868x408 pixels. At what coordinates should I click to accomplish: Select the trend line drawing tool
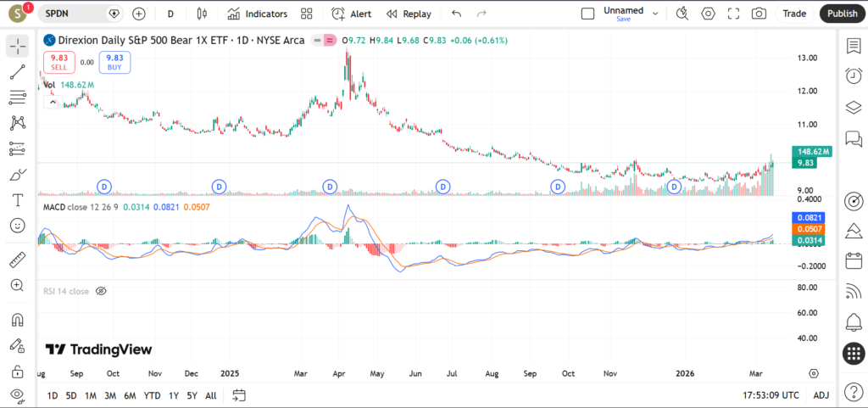click(17, 72)
